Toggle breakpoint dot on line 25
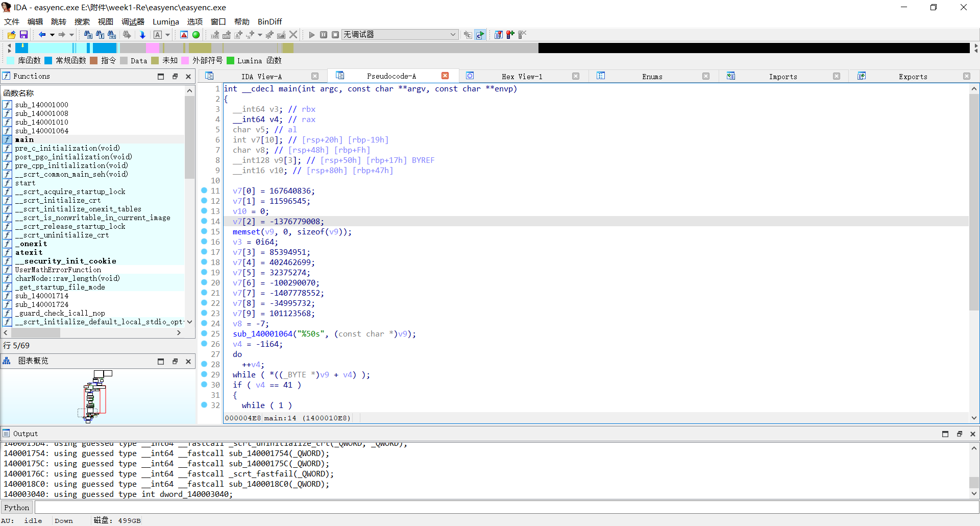Viewport: 980px width, 526px height. (204, 333)
